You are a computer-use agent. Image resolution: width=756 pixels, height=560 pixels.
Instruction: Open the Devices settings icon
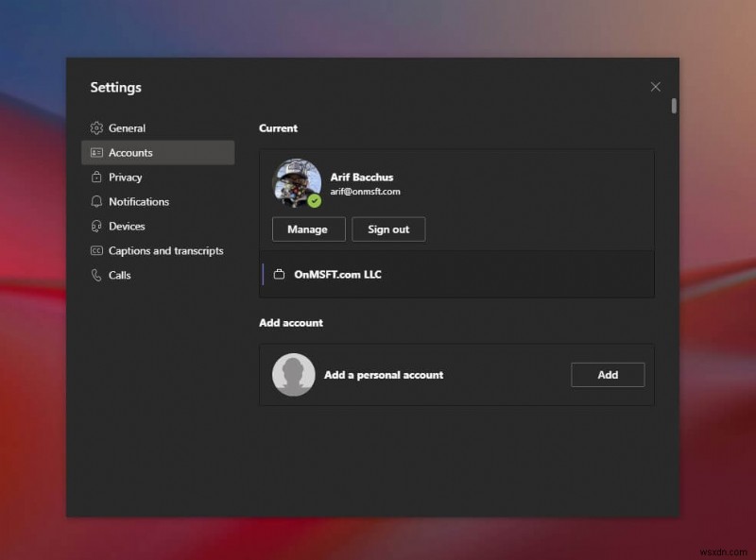point(95,226)
